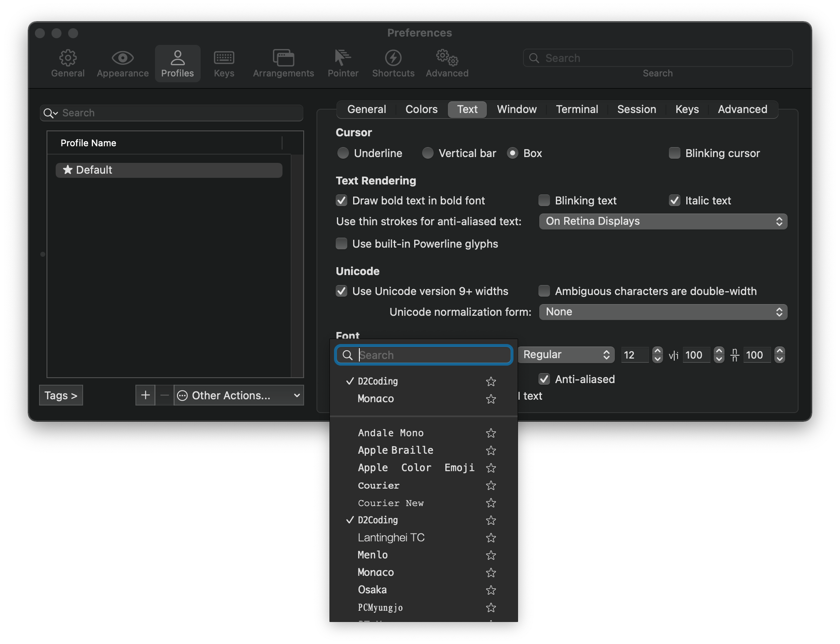
Task: Open Pointer preferences cursor icon
Action: pyautogui.click(x=343, y=58)
